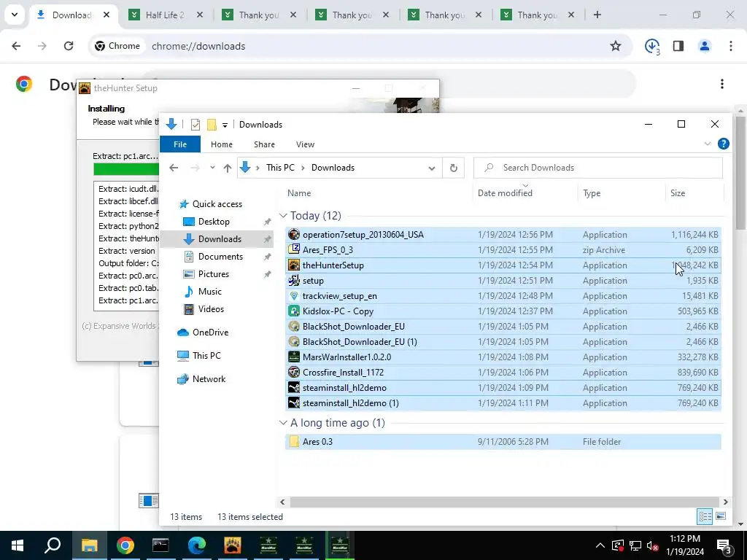747x560 pixels.
Task: Select Music in navigation pane
Action: (x=209, y=292)
